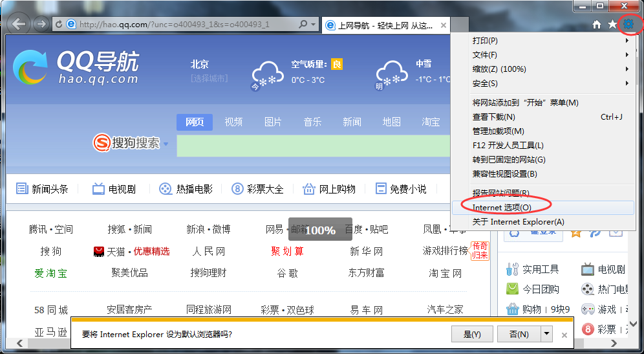Click the browser Forward arrow button
This screenshot has height=354, width=644.
click(41, 25)
